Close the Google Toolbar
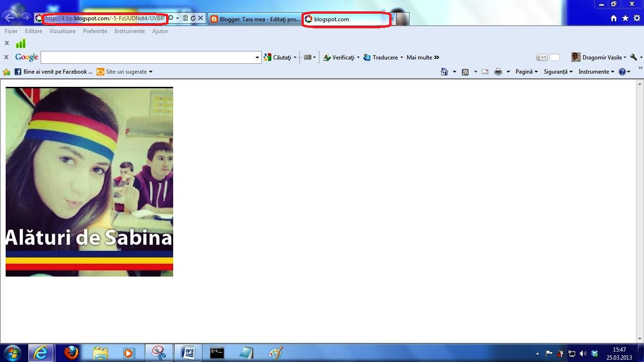The height and width of the screenshot is (362, 644). [x=7, y=57]
